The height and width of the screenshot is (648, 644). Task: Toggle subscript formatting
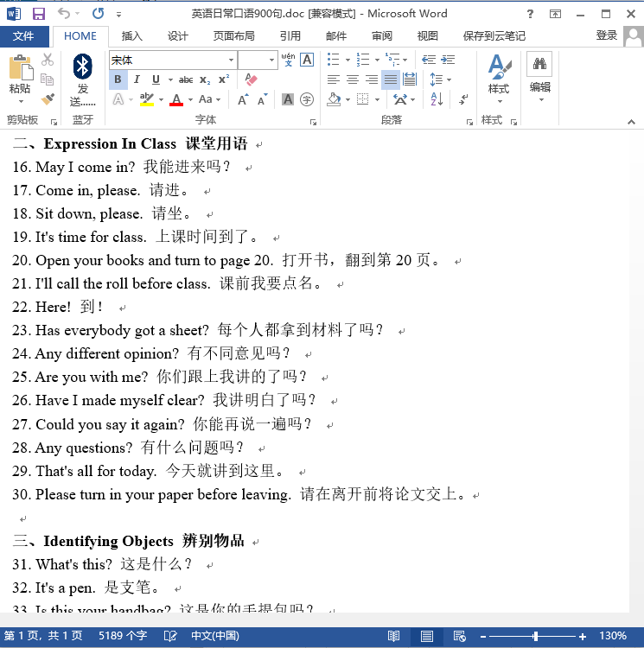pos(205,79)
